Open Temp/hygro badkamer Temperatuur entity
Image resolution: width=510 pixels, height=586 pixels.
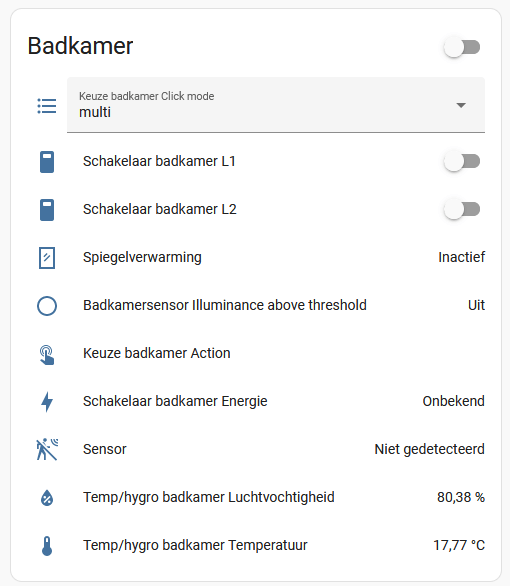(195, 545)
